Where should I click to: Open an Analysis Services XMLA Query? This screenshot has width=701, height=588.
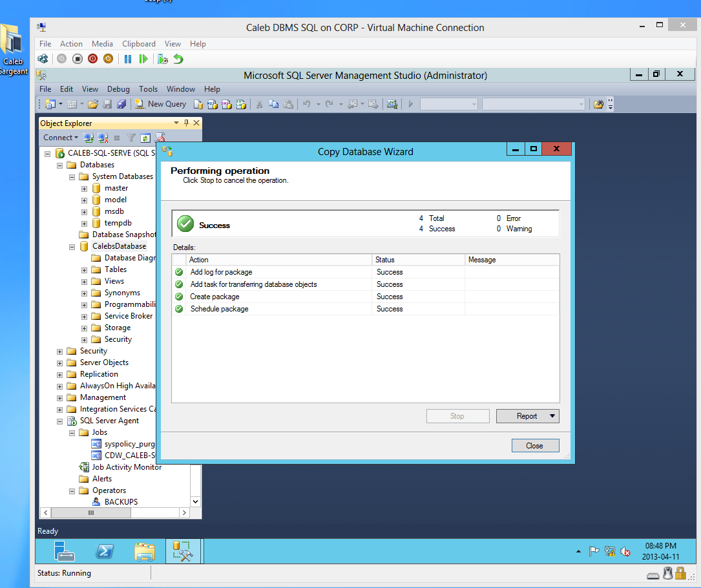[x=241, y=104]
